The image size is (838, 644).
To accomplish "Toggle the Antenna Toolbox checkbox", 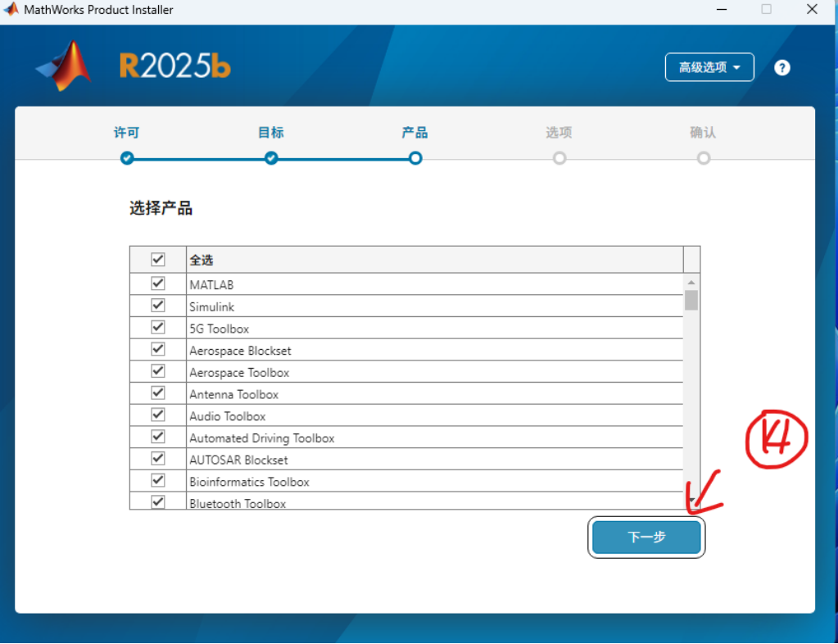I will [x=157, y=392].
